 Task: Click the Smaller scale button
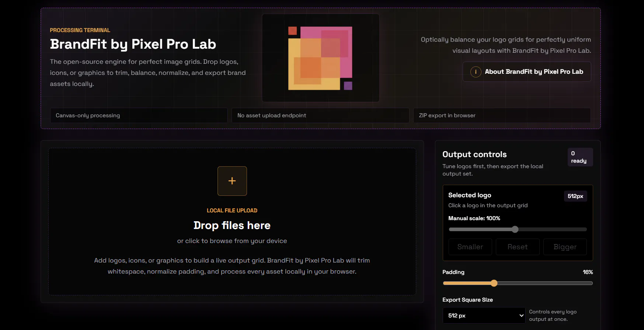coord(470,247)
